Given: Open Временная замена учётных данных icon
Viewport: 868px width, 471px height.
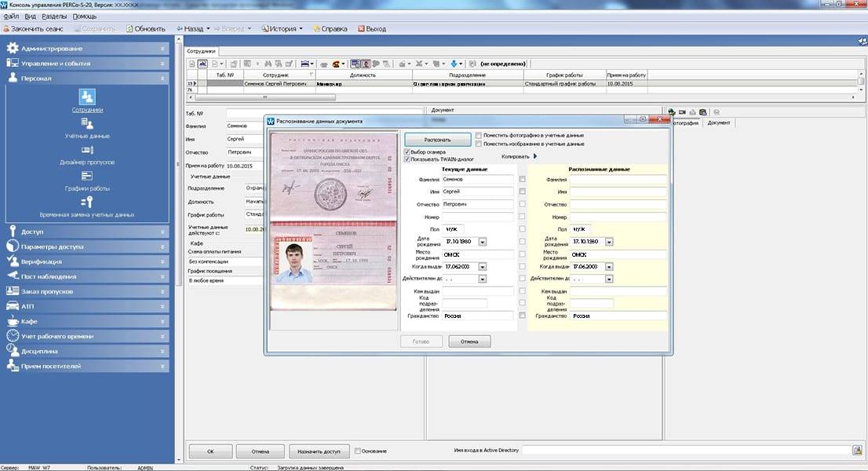Looking at the screenshot, I should point(88,202).
